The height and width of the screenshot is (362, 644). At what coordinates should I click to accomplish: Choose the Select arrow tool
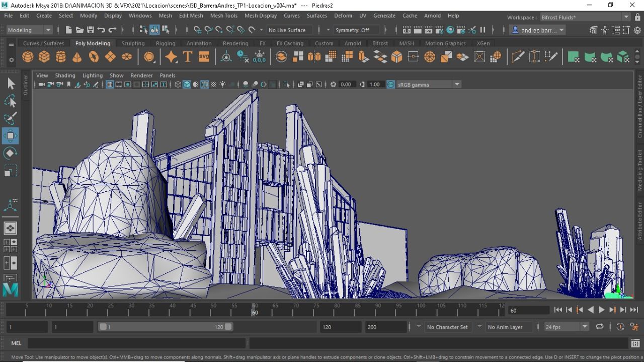11,84
